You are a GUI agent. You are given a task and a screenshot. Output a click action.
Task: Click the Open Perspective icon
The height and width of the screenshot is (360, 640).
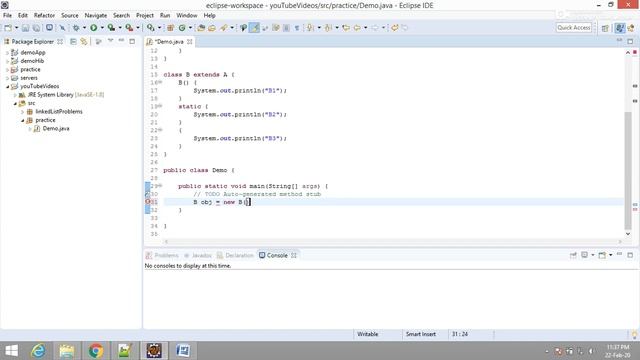coord(605,28)
